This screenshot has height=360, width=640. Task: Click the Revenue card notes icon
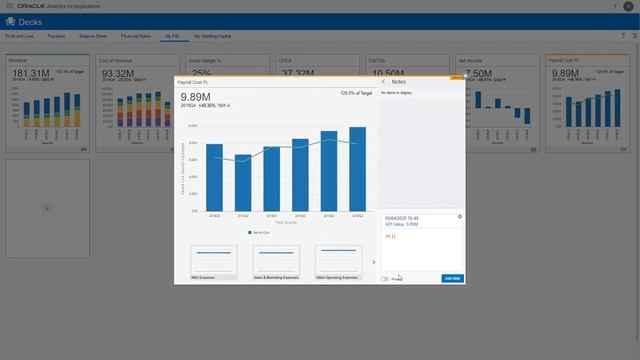[84, 149]
